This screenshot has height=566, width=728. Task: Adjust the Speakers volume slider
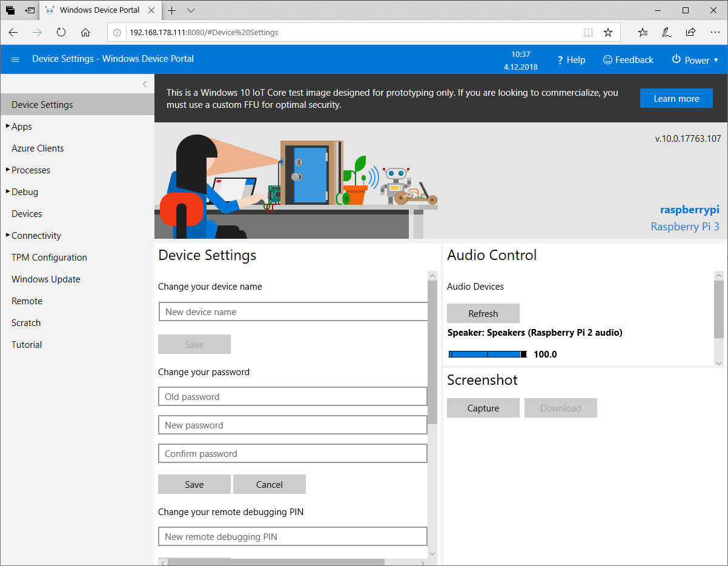(488, 354)
